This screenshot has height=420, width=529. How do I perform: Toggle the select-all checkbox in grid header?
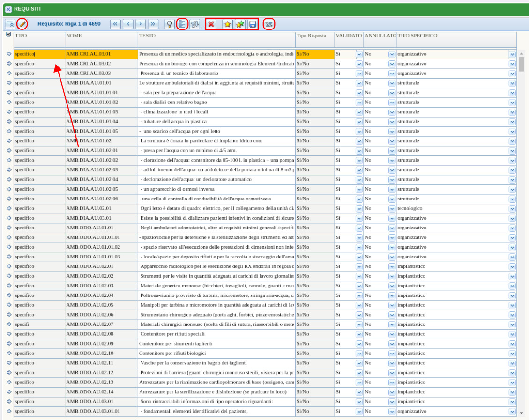click(8, 34)
